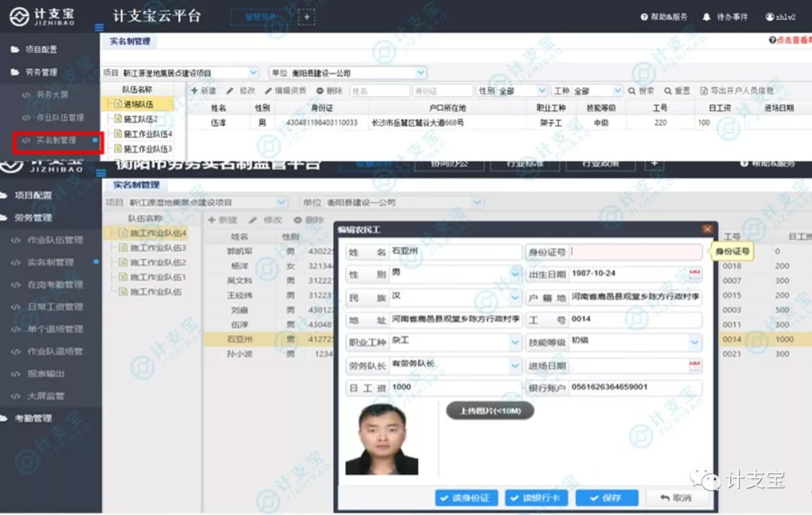The height and width of the screenshot is (515, 812).
Task: Open the 民族 dropdown in dialog
Action: 515,297
